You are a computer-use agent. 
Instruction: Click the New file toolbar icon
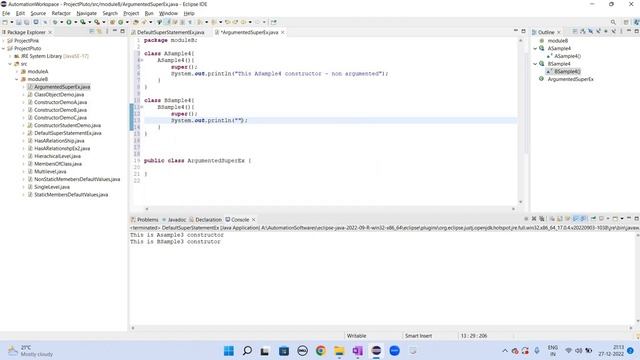5,22
